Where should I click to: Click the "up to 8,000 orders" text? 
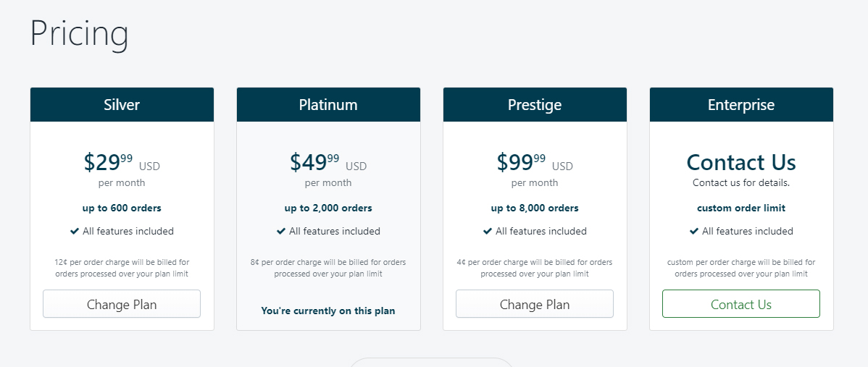[x=535, y=208]
